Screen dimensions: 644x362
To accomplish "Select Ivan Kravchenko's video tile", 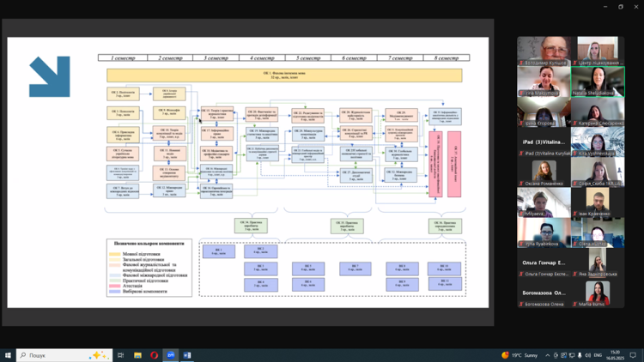I will (598, 202).
